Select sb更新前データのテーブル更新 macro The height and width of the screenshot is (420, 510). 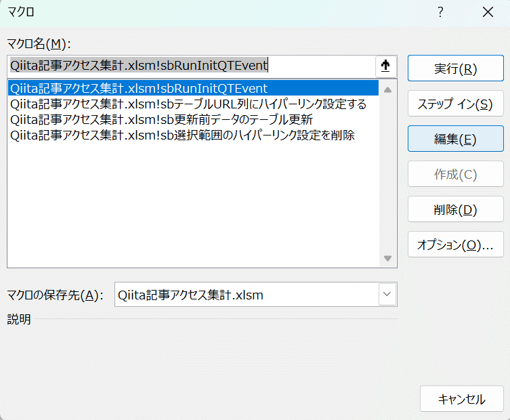[x=193, y=119]
